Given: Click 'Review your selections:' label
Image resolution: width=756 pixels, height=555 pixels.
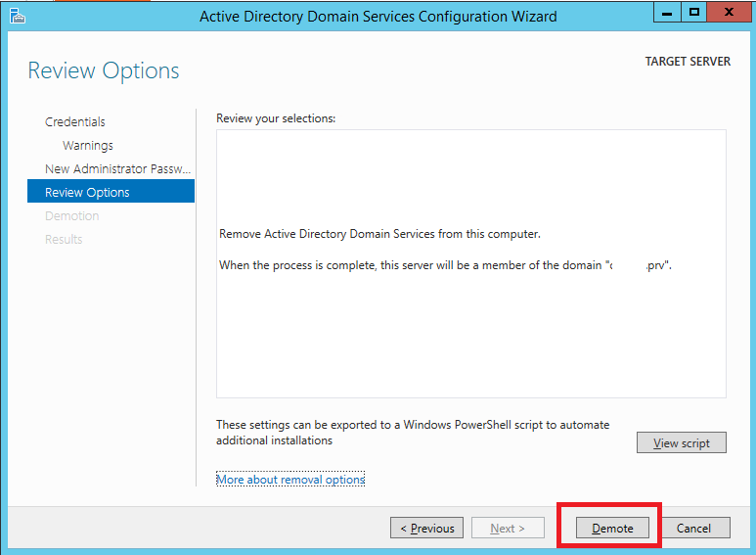Looking at the screenshot, I should click(x=276, y=118).
